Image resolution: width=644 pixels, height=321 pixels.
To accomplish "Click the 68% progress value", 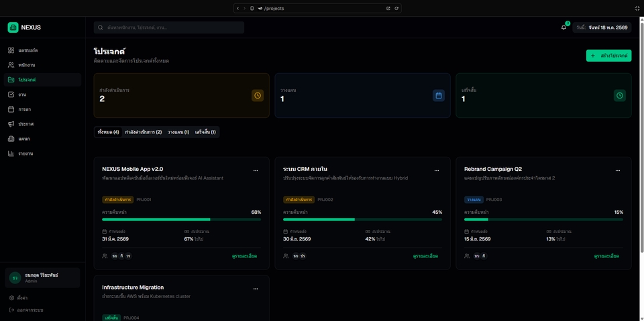I will tap(256, 212).
